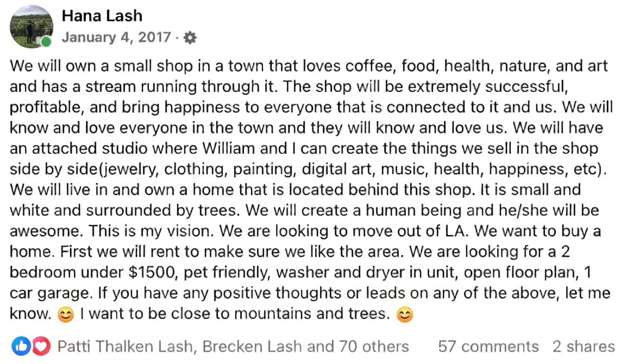View the 2 shares

click(584, 346)
